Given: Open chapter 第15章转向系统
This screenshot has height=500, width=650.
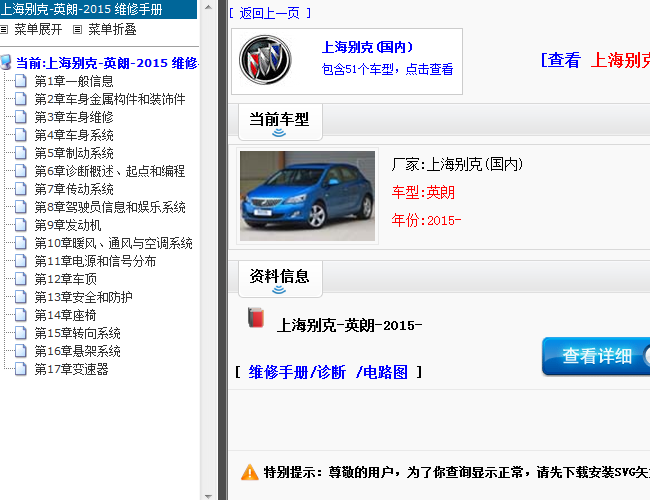Looking at the screenshot, I should [78, 333].
